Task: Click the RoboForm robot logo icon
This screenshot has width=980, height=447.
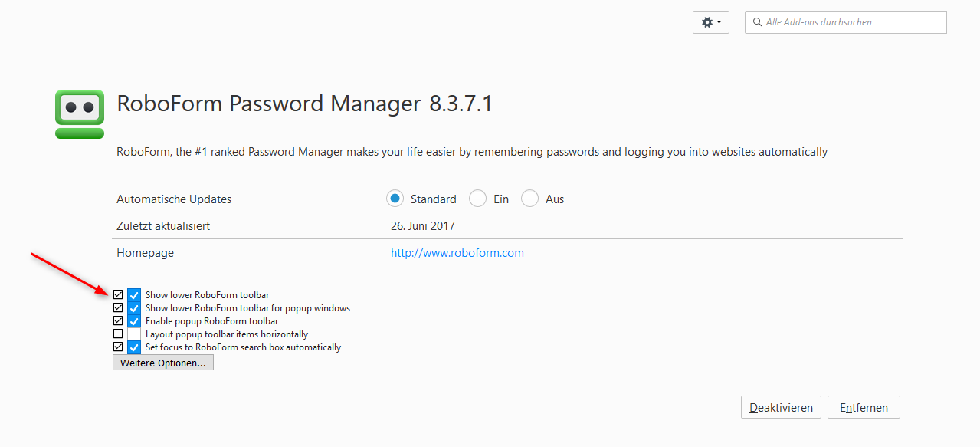Action: click(80, 114)
